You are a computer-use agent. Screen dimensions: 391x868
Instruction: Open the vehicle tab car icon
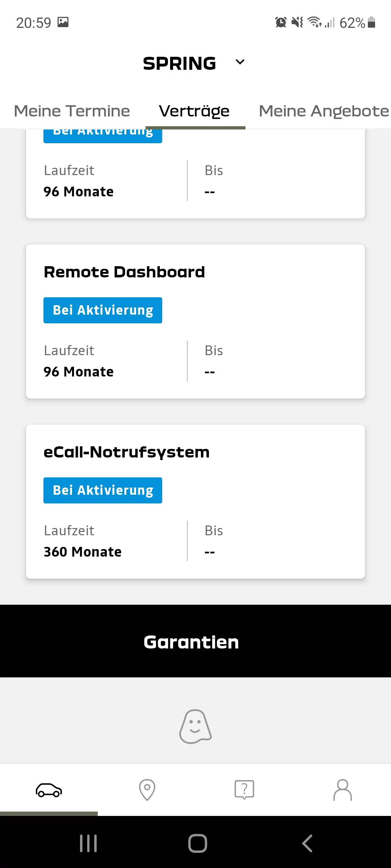(49, 790)
